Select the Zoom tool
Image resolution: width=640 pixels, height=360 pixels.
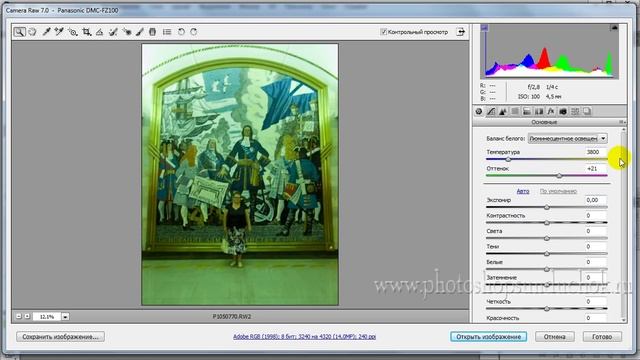19,32
